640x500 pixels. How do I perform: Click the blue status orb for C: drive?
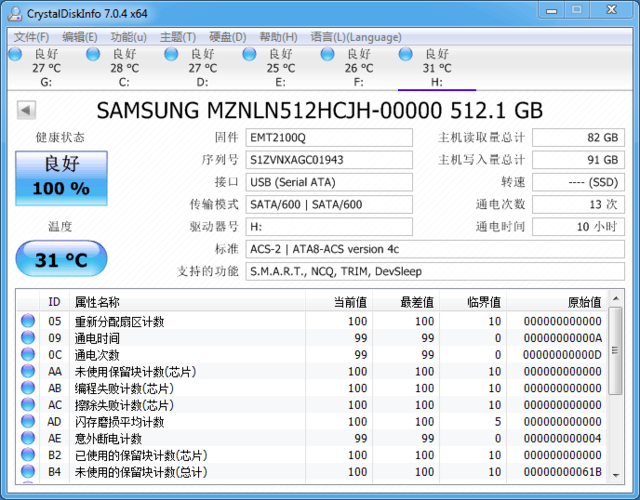click(93, 54)
